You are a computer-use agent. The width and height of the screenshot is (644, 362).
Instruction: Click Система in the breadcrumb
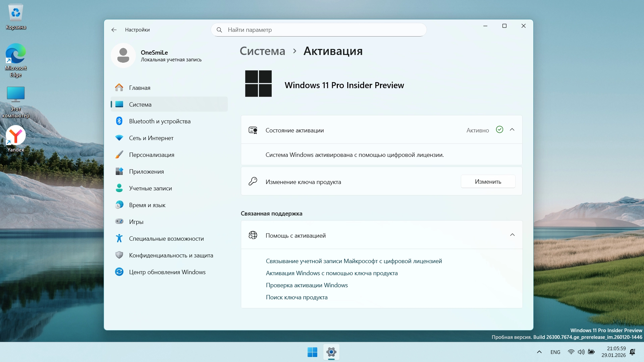[262, 51]
